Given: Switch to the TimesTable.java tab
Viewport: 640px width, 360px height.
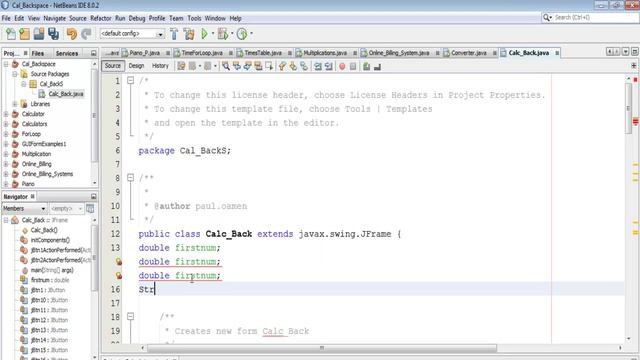Looking at the screenshot, I should 263,53.
